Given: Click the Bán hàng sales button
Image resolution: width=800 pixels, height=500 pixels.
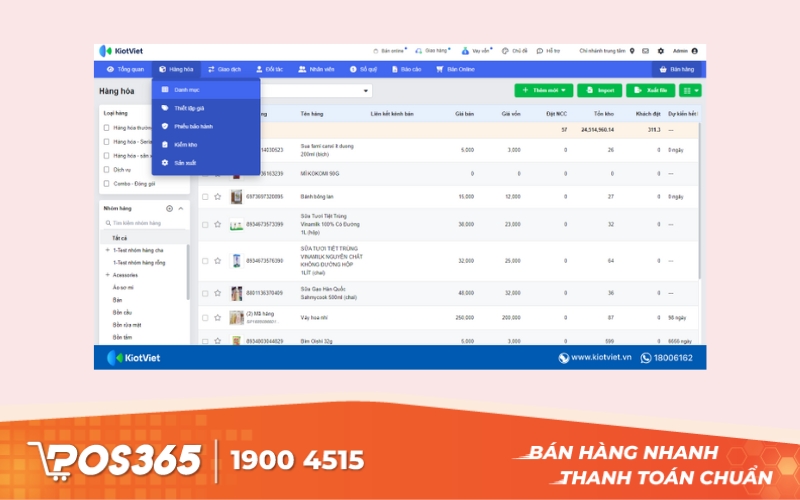Looking at the screenshot, I should tap(677, 69).
